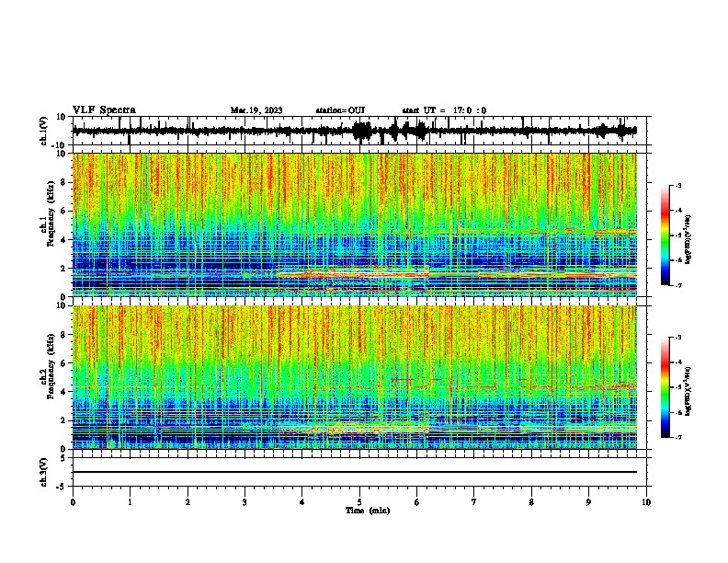The width and height of the screenshot is (728, 563).
Task: Click the "VLF Spectra" plot title
Action: click(x=104, y=110)
